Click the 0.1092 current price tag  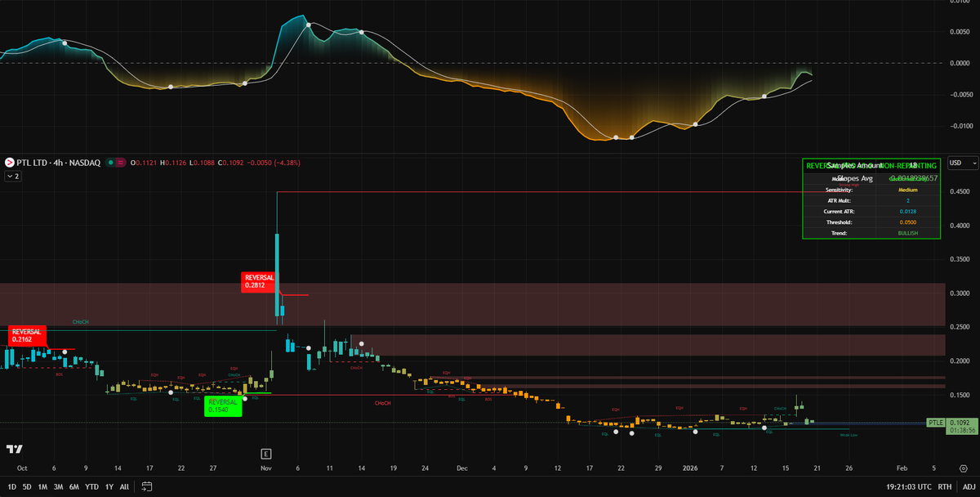pos(960,423)
